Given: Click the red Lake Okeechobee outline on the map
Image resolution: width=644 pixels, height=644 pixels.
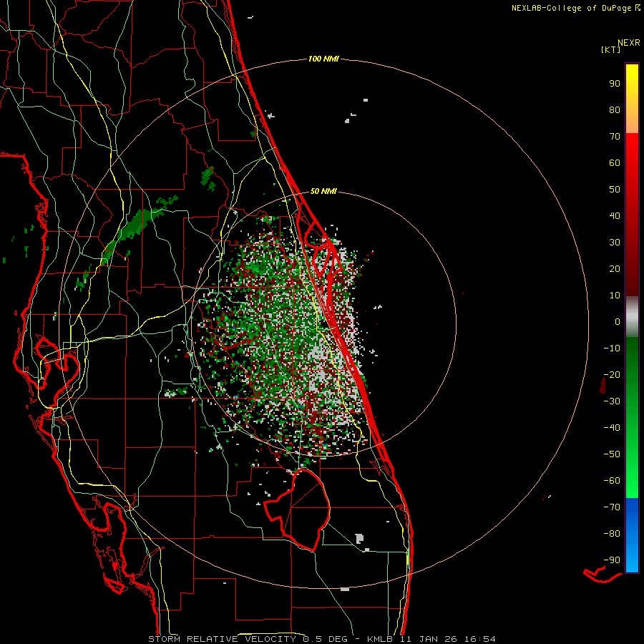Looking at the screenshot, I should (297, 509).
